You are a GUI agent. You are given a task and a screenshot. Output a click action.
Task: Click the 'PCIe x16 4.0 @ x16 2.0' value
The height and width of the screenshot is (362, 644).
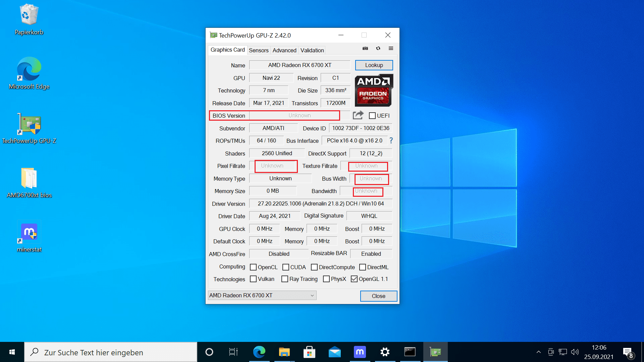355,140
